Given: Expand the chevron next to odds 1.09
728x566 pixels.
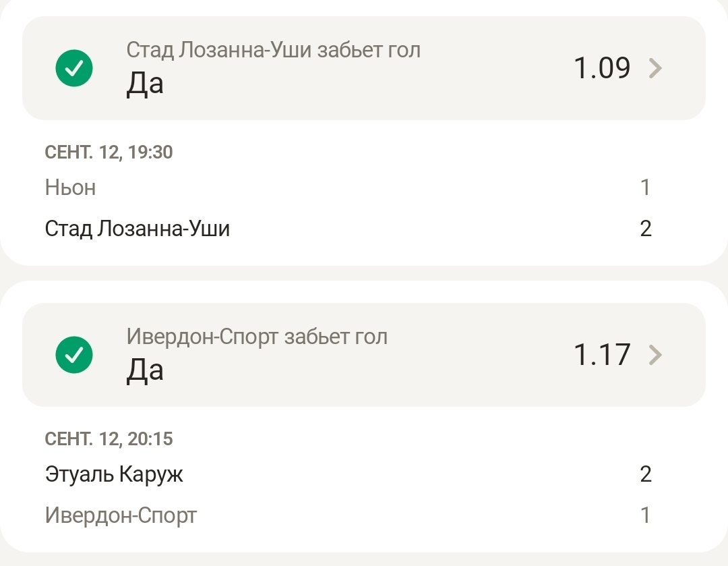Looking at the screenshot, I should (x=655, y=68).
